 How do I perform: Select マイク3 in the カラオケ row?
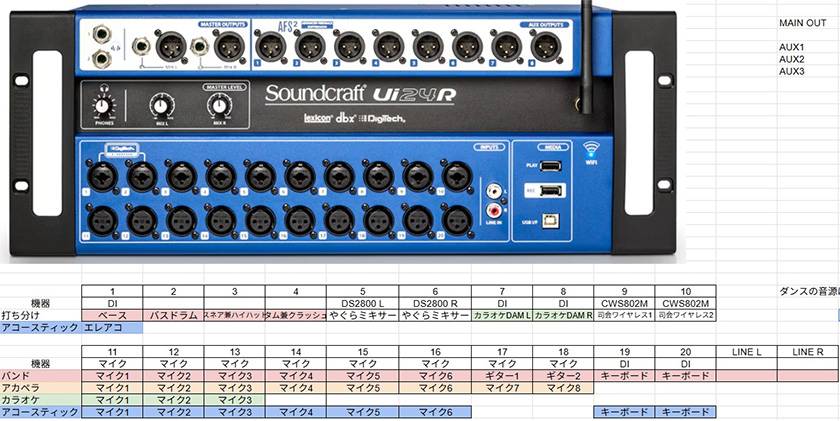point(234,400)
